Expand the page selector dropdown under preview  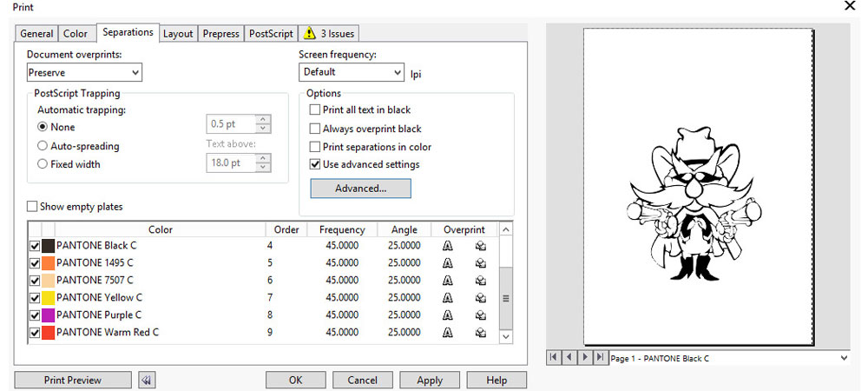pos(845,357)
